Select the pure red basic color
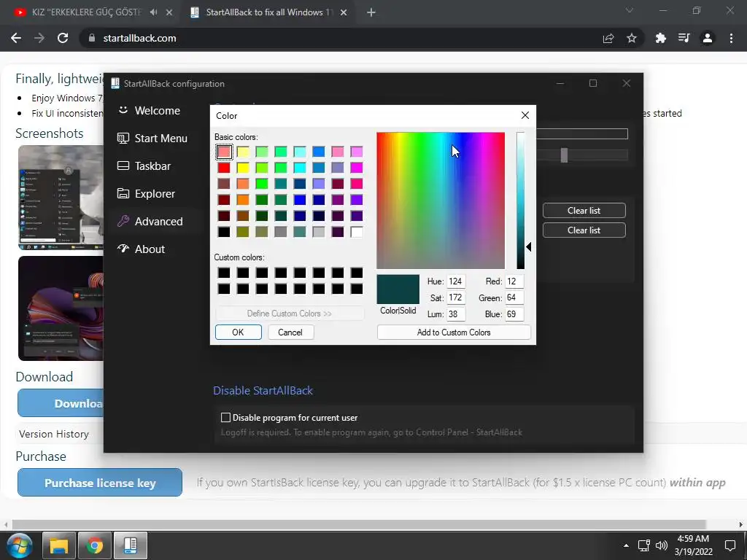747x560 pixels. click(224, 168)
